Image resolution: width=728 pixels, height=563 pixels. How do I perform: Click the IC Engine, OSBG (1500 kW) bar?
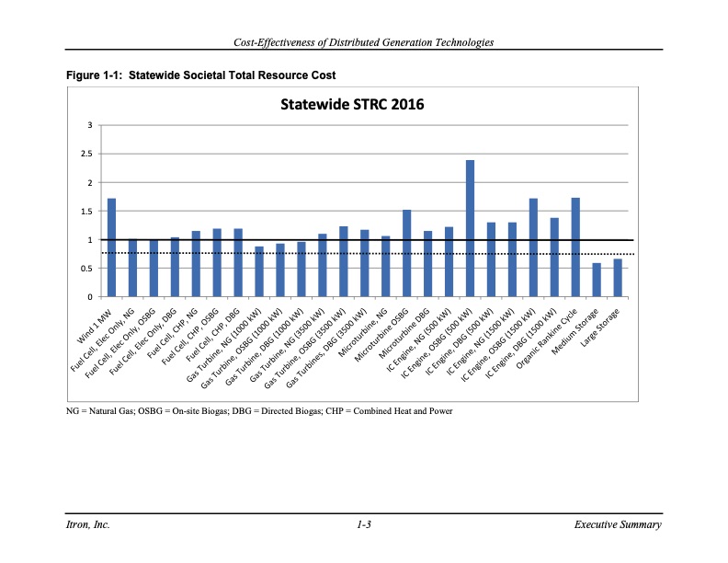[x=533, y=247]
